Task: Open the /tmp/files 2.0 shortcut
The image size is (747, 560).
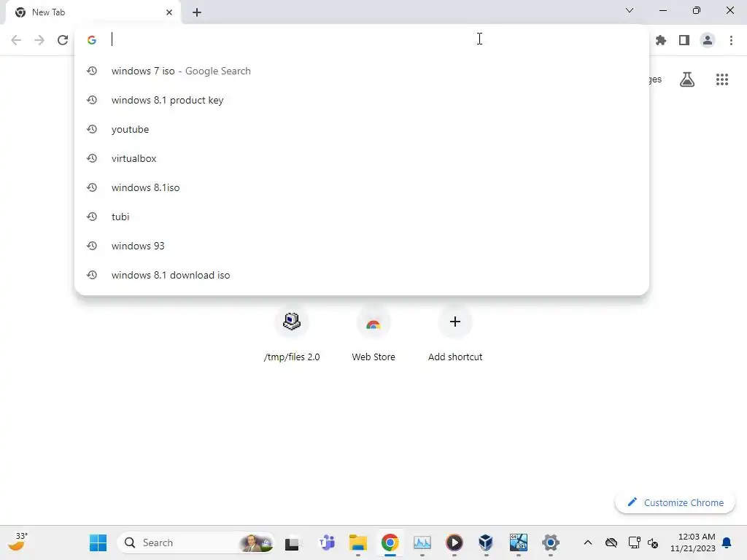Action: pos(292,334)
